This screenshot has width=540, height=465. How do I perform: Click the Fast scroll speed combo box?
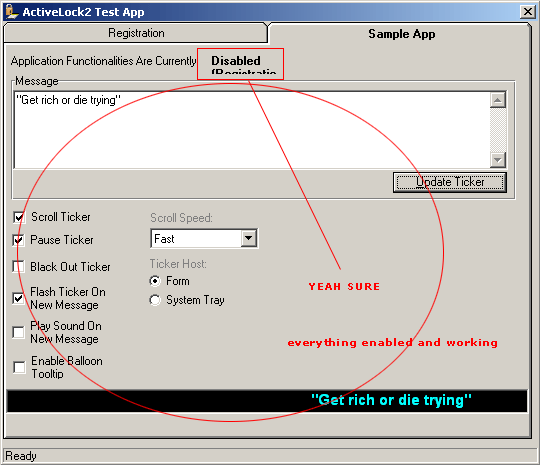[x=204, y=238]
